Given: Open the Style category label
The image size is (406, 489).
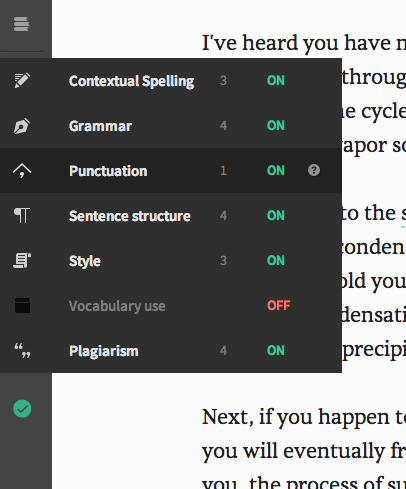Looking at the screenshot, I should click(x=85, y=261).
